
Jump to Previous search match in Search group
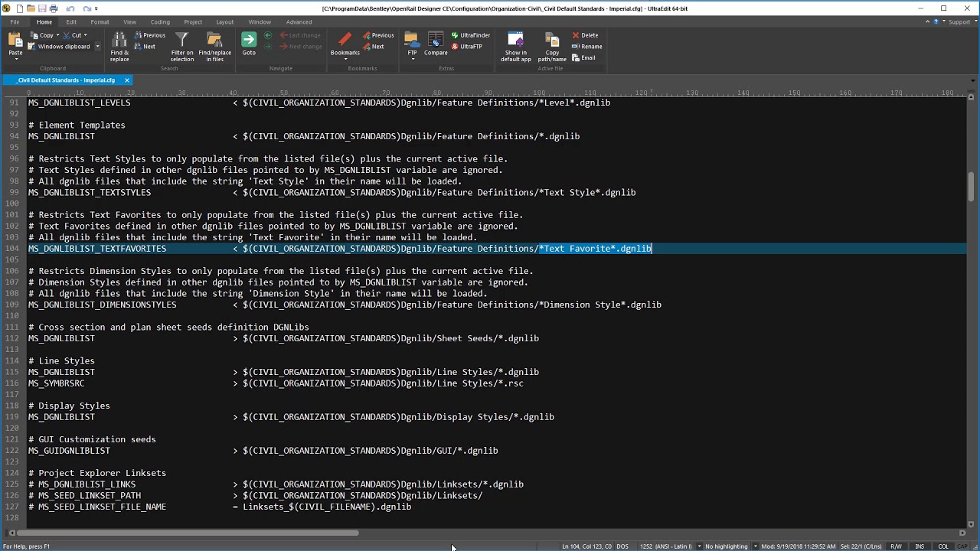149,35
